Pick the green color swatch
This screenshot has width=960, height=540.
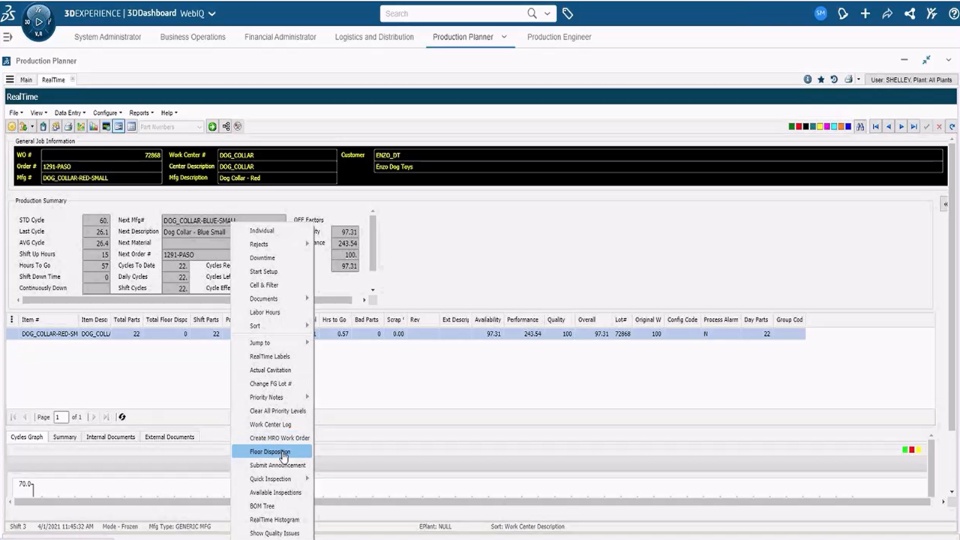click(792, 127)
